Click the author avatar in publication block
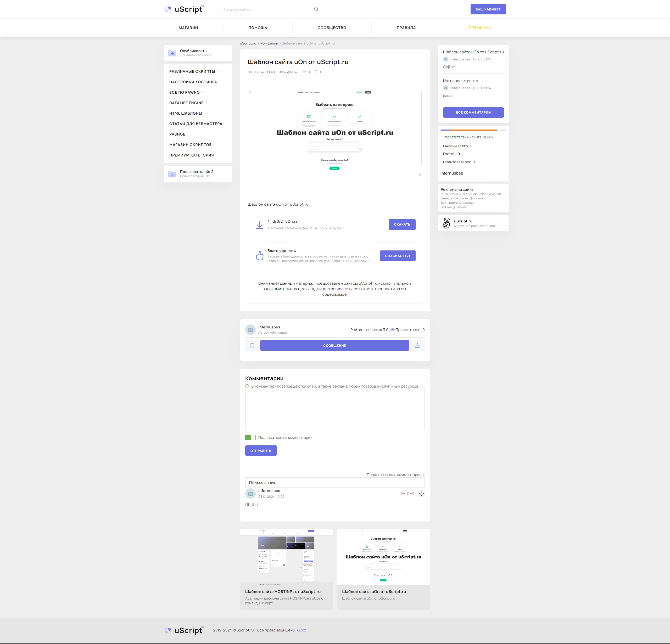Viewport: 670px width, 644px height. click(x=250, y=330)
